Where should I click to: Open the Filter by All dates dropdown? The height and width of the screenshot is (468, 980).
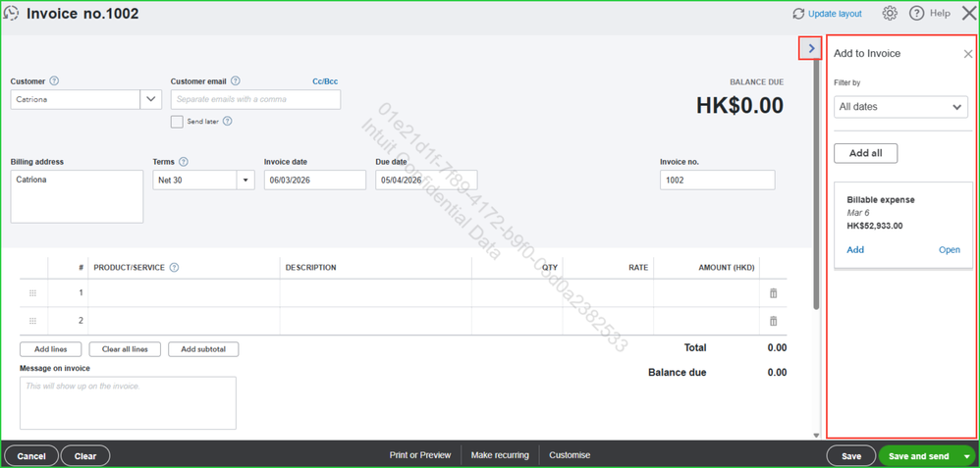click(x=900, y=107)
